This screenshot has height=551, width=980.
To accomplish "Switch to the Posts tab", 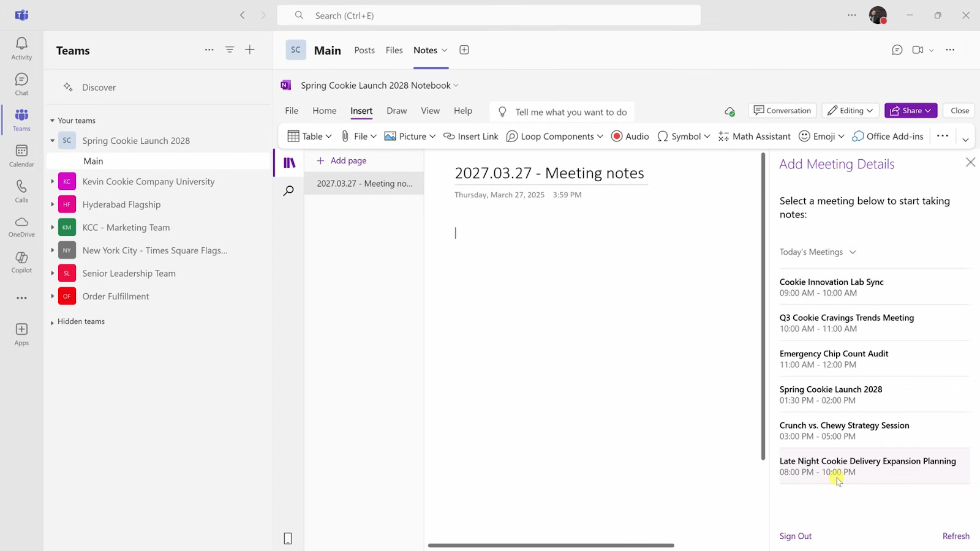I will coord(364,50).
